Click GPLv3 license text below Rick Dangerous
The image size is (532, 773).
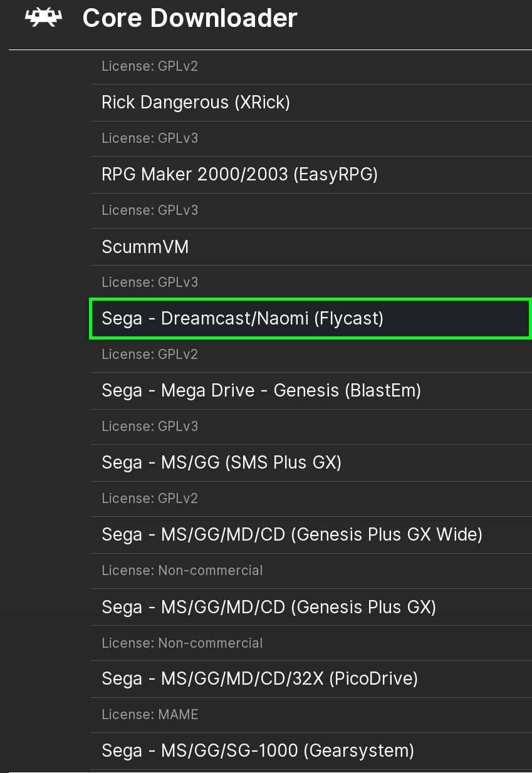tap(150, 138)
